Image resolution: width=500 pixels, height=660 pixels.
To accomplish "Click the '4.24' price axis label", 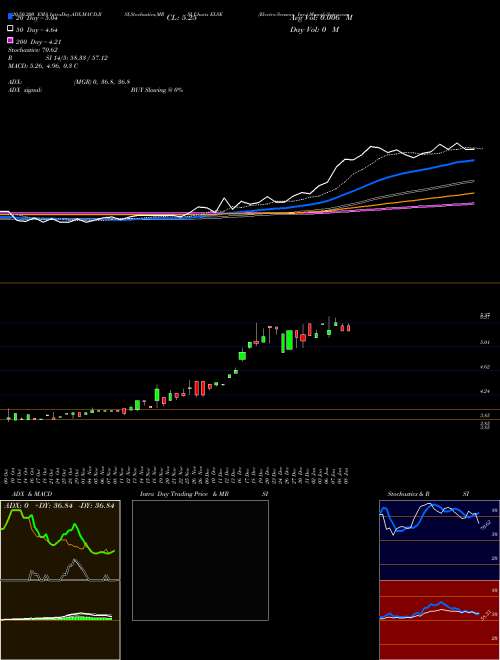I will coord(485,391).
